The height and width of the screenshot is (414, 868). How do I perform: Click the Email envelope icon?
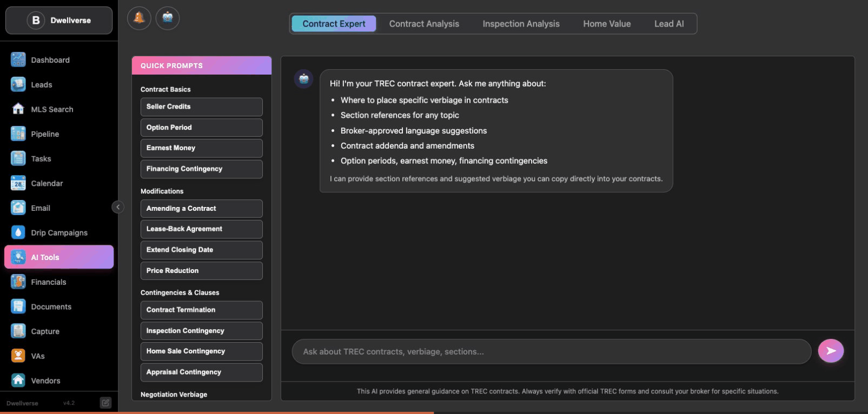click(x=18, y=208)
